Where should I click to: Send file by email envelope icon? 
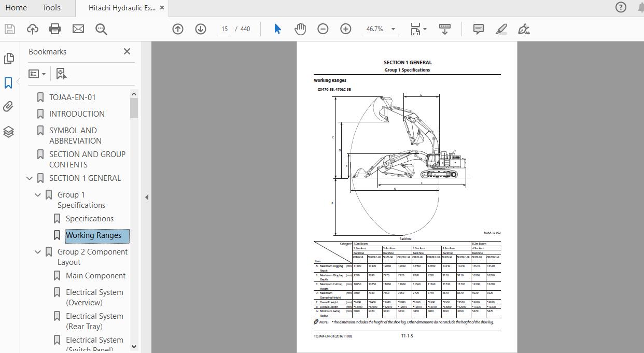point(78,29)
